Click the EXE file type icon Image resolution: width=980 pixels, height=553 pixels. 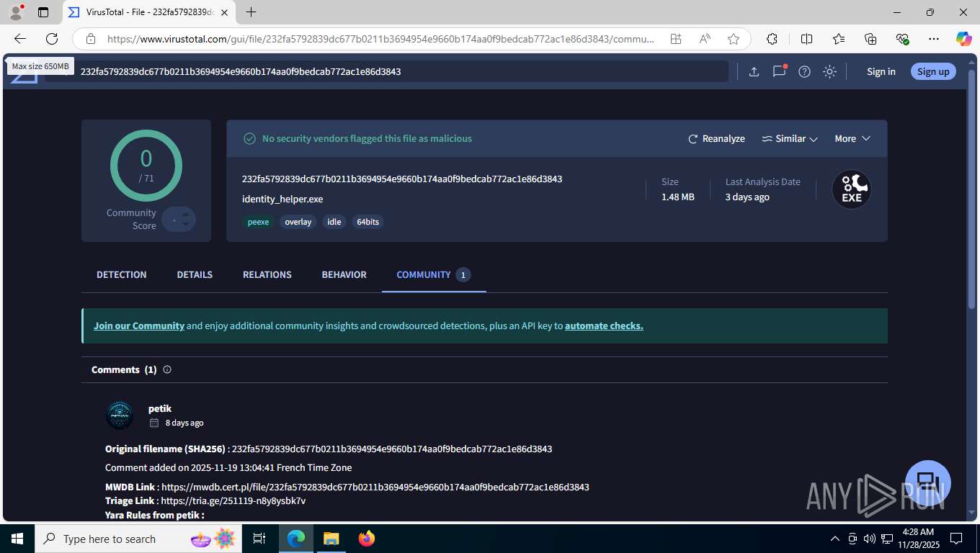[x=852, y=189]
